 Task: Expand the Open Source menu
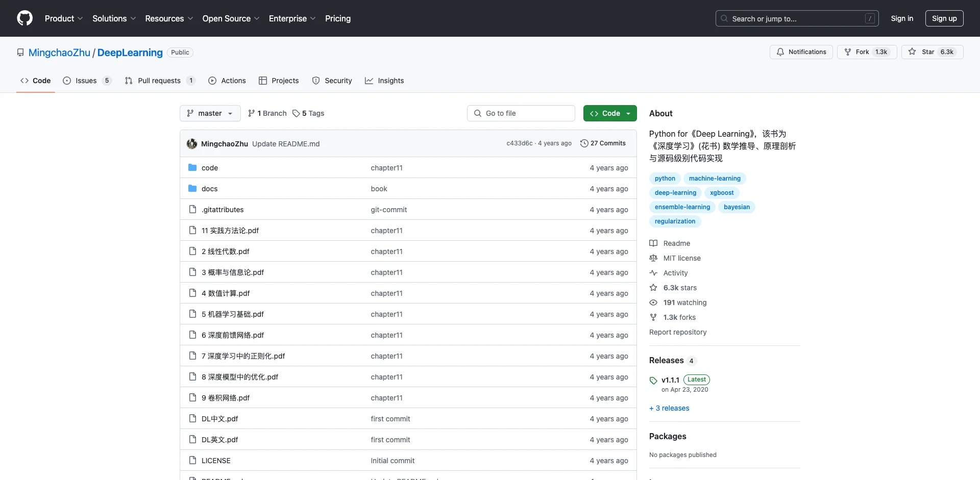coord(231,18)
